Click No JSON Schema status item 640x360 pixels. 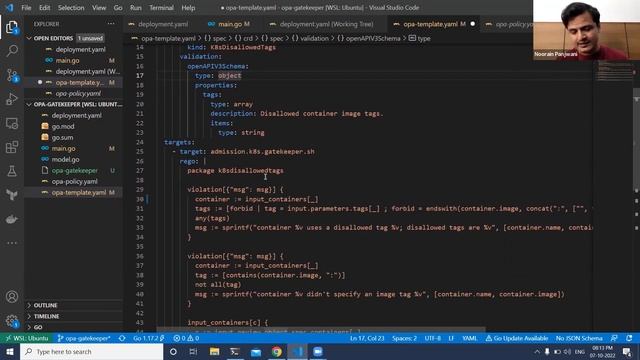[579, 338]
